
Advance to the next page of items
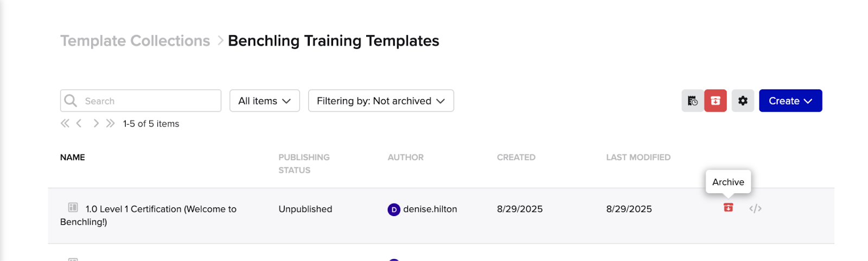96,123
